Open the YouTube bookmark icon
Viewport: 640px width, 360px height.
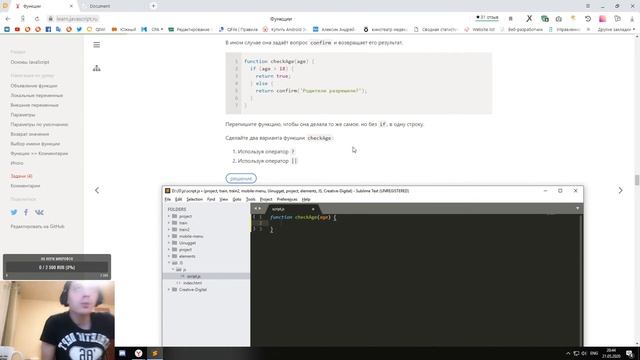click(x=17, y=29)
